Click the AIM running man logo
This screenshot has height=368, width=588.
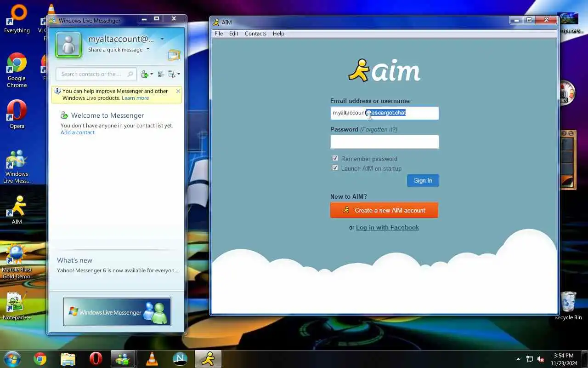[x=359, y=70]
